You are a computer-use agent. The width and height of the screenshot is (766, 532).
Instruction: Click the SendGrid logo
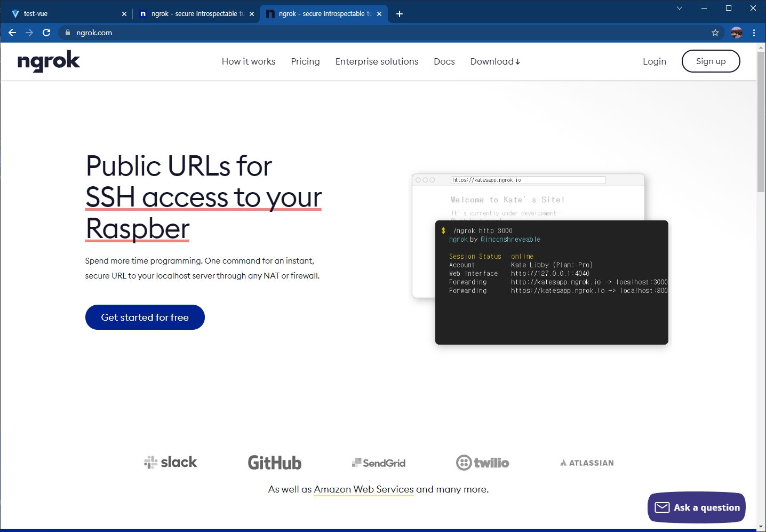pos(379,463)
